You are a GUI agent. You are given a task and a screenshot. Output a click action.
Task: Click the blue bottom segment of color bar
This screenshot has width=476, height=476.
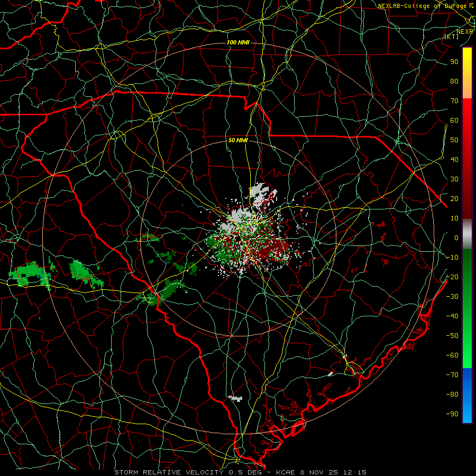467,396
